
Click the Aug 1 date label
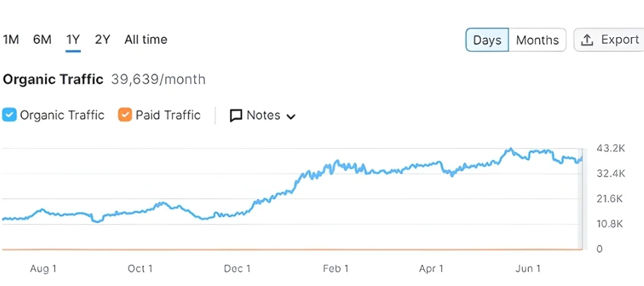pyautogui.click(x=43, y=269)
